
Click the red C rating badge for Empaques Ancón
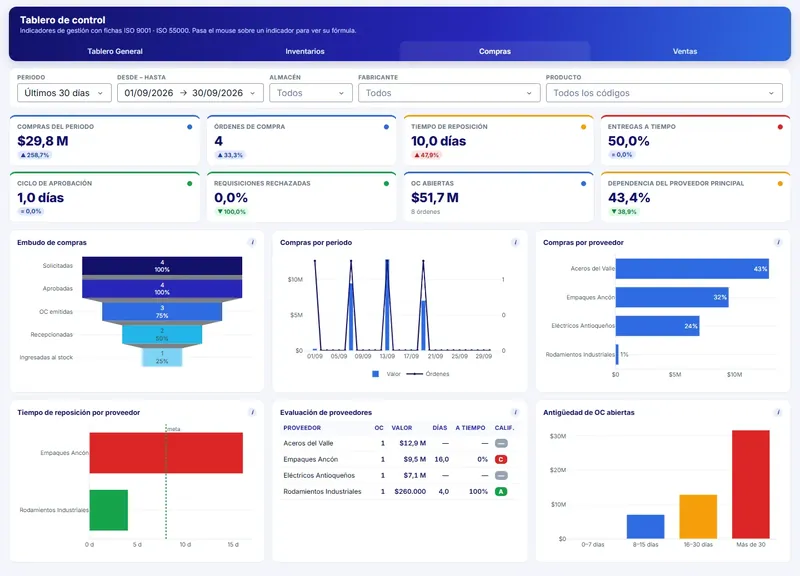click(501, 459)
